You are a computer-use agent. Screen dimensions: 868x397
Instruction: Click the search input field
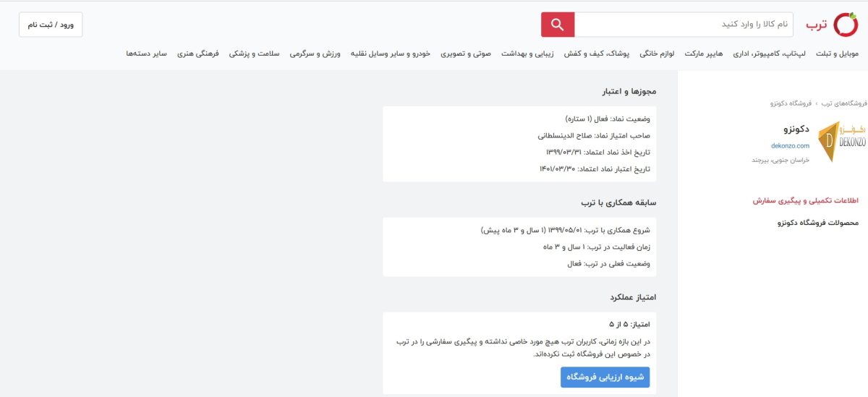click(x=684, y=25)
